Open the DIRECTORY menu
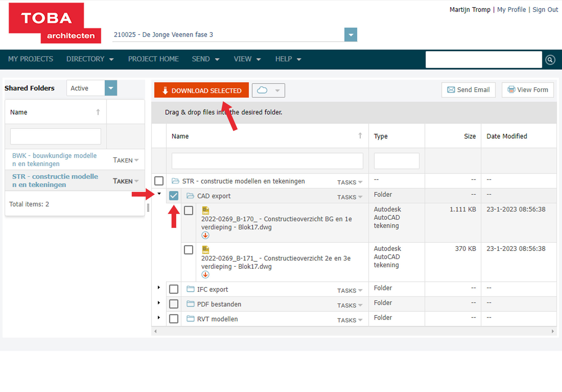 90,59
